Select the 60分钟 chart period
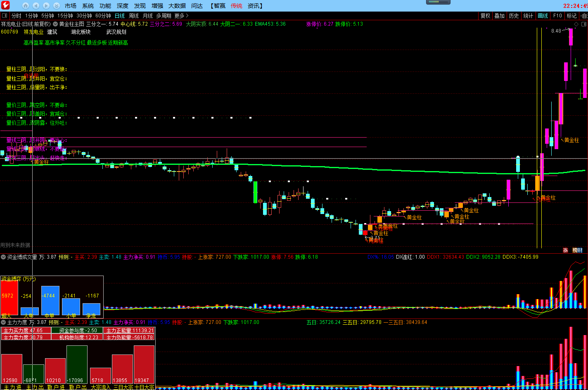Viewport: 588px width, 390px height. 103,16
